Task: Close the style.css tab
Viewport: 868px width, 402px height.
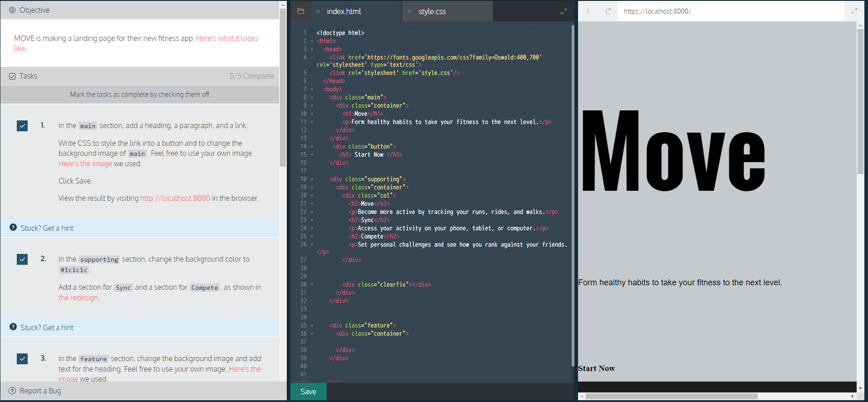Action: click(410, 11)
